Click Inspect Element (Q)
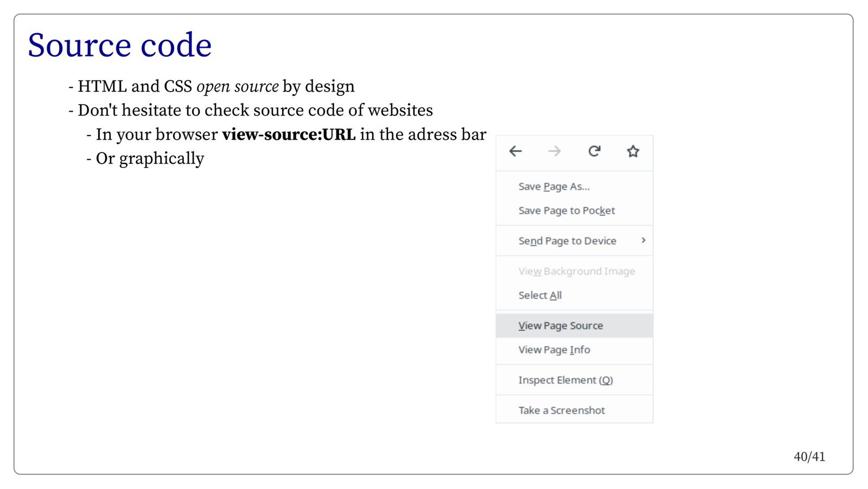The width and height of the screenshot is (868, 489). (565, 380)
